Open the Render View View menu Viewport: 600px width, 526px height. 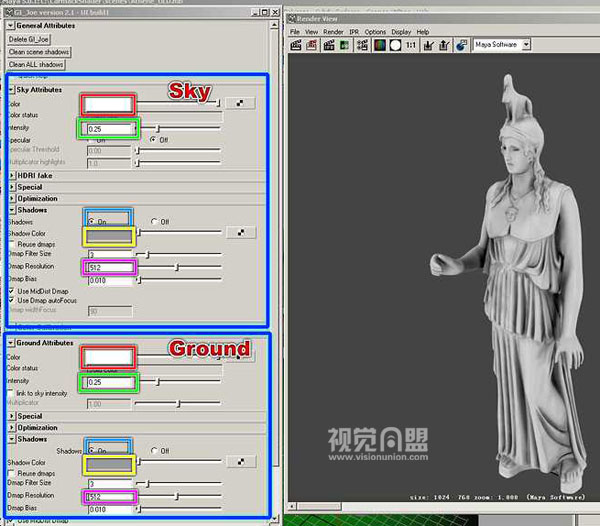[x=311, y=32]
